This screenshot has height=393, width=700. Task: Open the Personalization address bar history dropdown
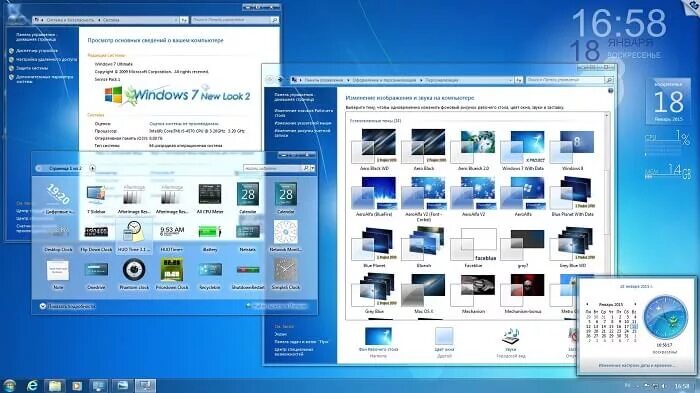tap(510, 80)
